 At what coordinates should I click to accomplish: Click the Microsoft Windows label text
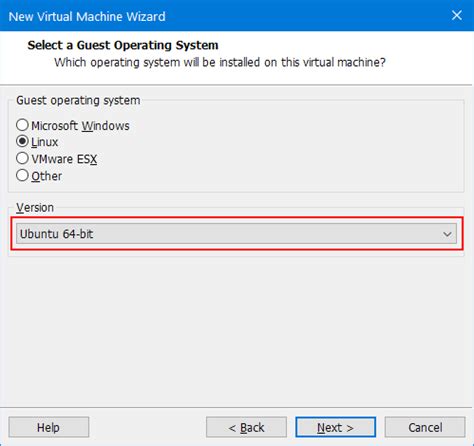click(x=80, y=126)
